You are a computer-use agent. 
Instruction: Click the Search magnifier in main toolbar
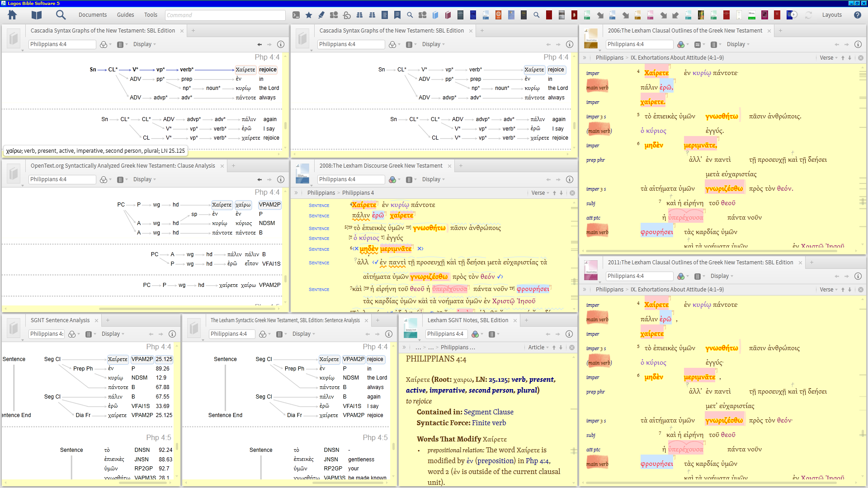pyautogui.click(x=61, y=15)
